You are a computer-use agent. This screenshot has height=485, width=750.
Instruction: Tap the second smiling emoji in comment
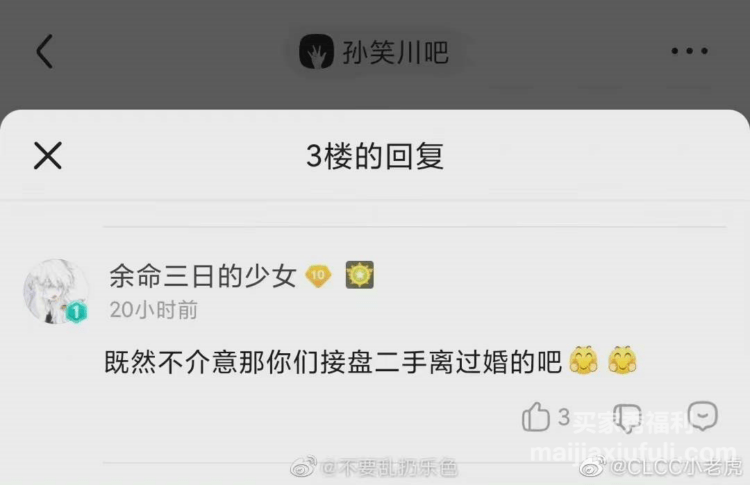(x=622, y=360)
